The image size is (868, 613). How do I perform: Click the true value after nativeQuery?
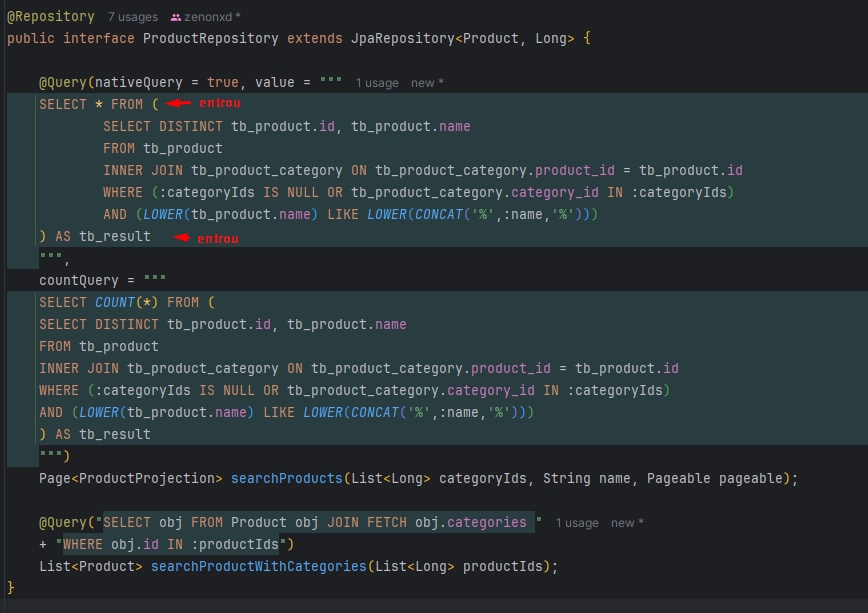coord(222,82)
